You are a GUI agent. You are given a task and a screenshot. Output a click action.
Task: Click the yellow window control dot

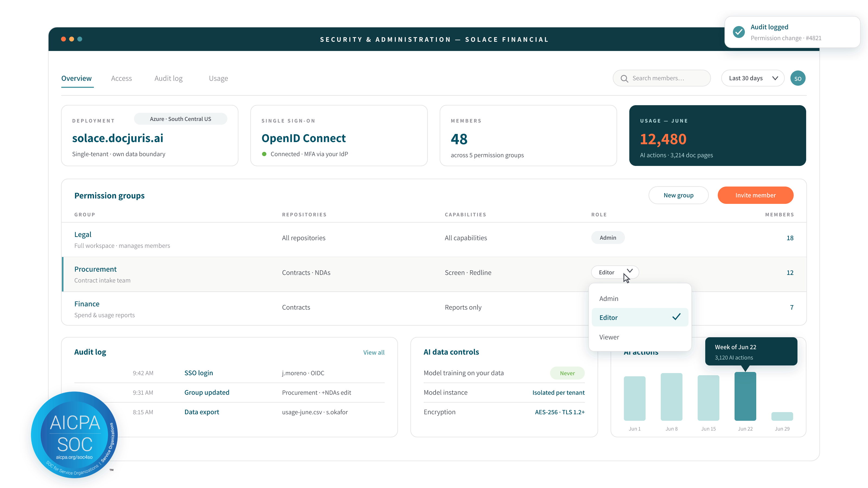coord(71,39)
